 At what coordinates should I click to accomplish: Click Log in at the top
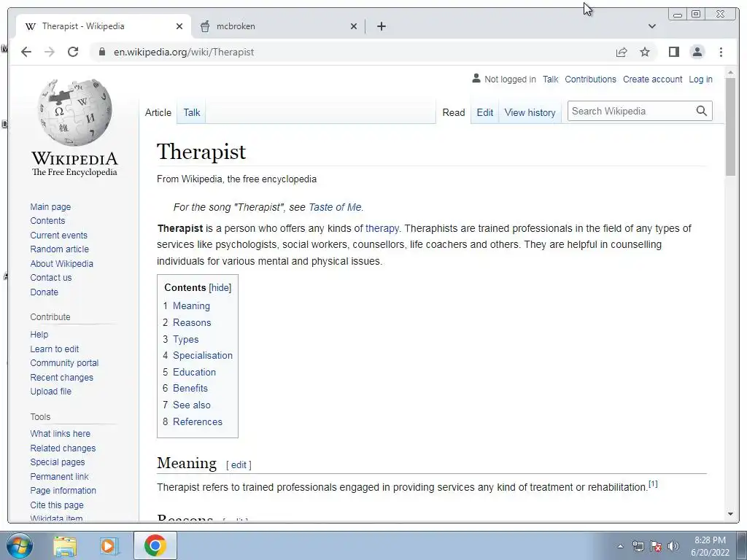pyautogui.click(x=700, y=79)
